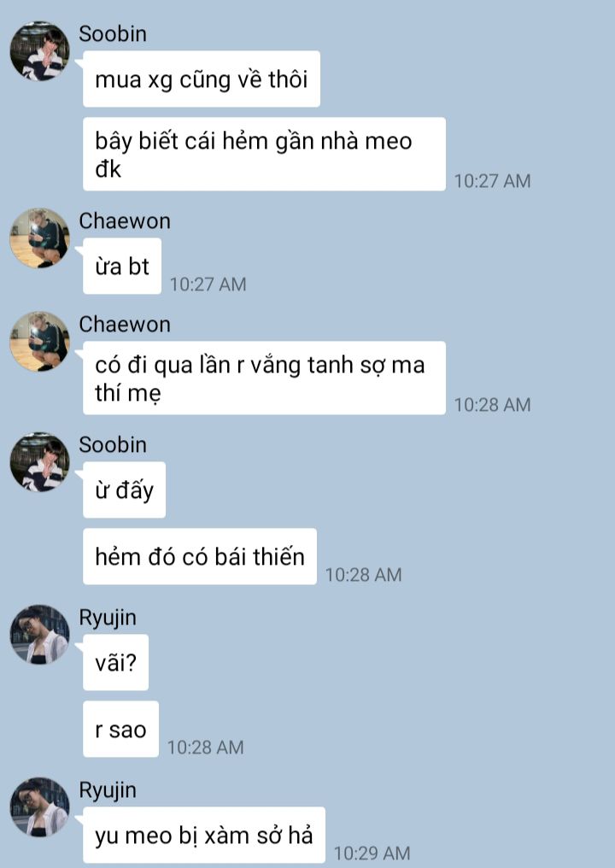Select the 'r sao' message bubble
This screenshot has width=615, height=868.
(x=120, y=729)
